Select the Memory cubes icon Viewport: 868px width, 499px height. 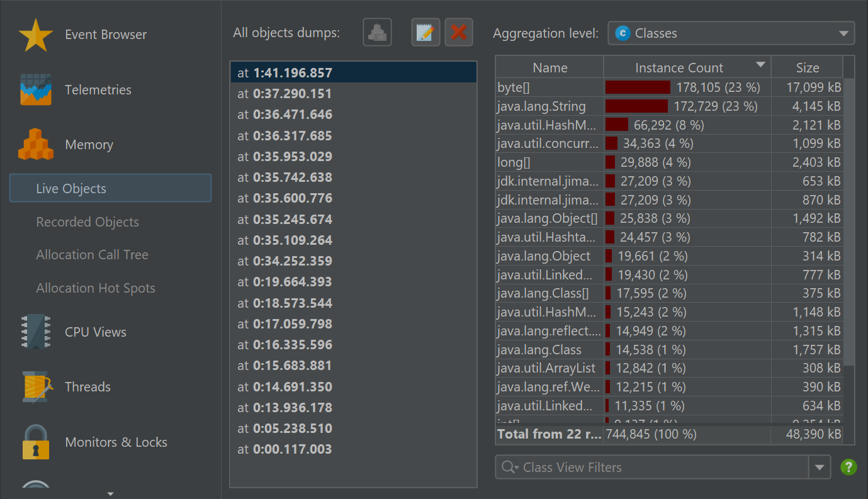click(x=36, y=145)
